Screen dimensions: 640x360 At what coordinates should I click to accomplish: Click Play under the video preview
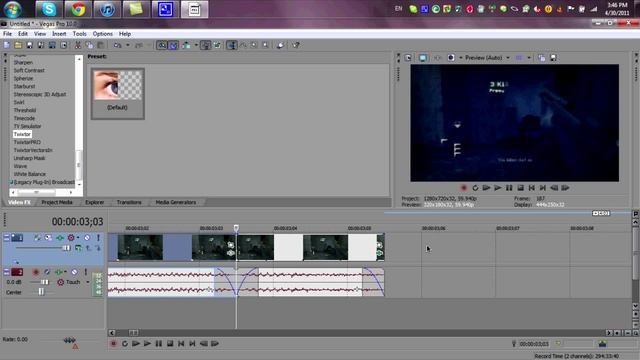click(x=498, y=188)
